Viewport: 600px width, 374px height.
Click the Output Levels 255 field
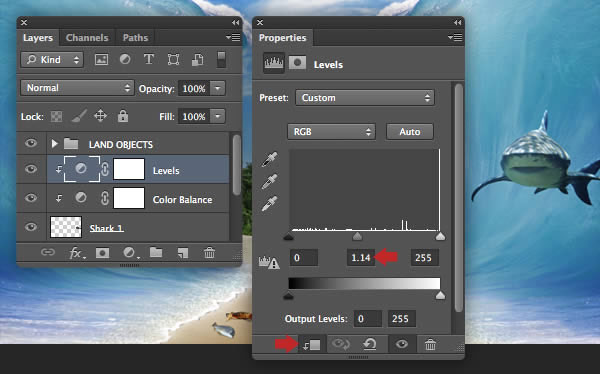[x=402, y=318]
